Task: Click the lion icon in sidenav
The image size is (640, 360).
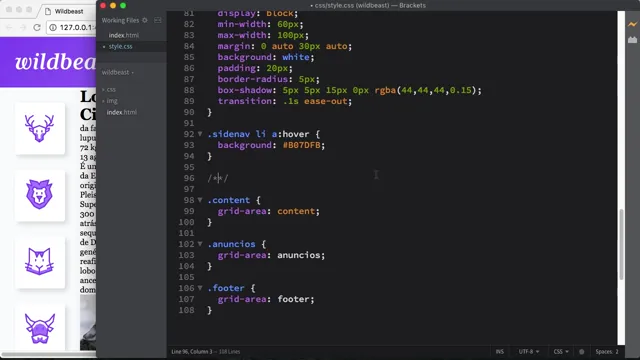Action: (40, 195)
